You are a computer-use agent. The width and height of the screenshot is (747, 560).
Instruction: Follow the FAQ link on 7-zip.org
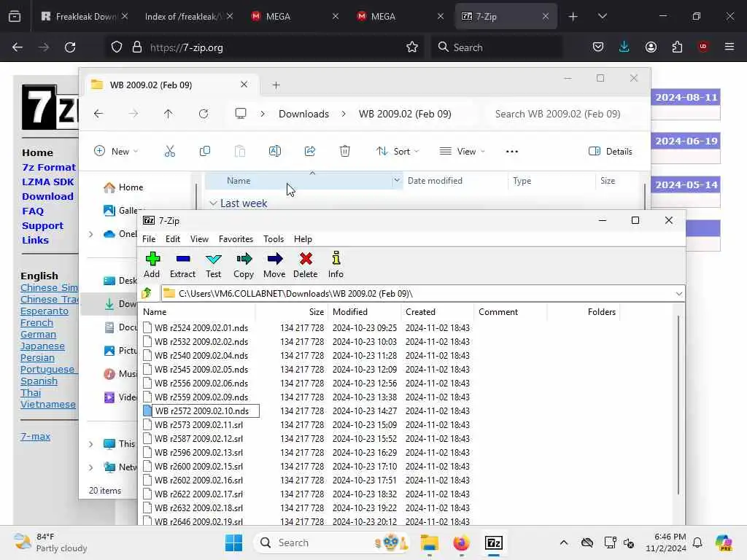click(32, 211)
